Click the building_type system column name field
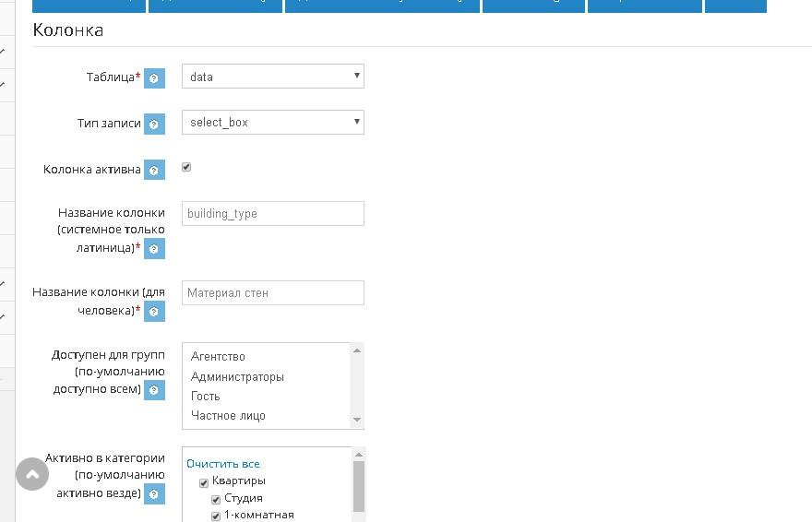Screen dimensions: 812x522 [x=273, y=214]
